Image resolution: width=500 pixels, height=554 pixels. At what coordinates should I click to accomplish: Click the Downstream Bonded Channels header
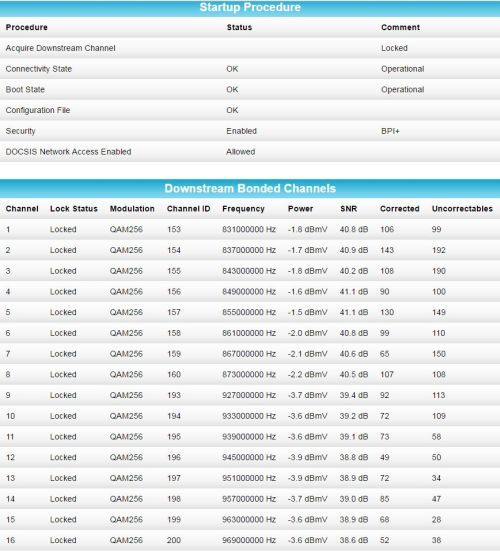(x=250, y=188)
